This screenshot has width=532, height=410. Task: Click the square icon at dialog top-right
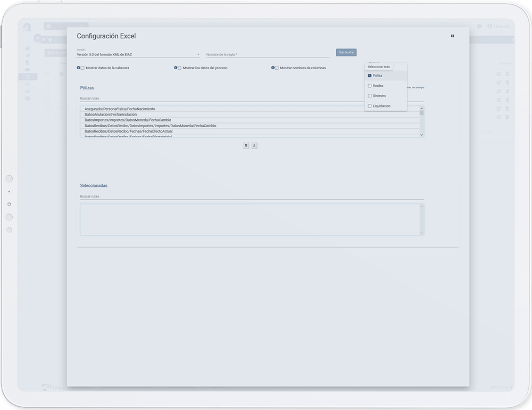[x=452, y=36]
